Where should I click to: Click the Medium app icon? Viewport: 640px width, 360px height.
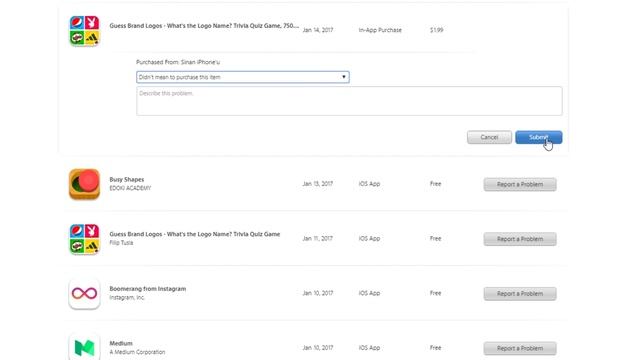(x=84, y=347)
